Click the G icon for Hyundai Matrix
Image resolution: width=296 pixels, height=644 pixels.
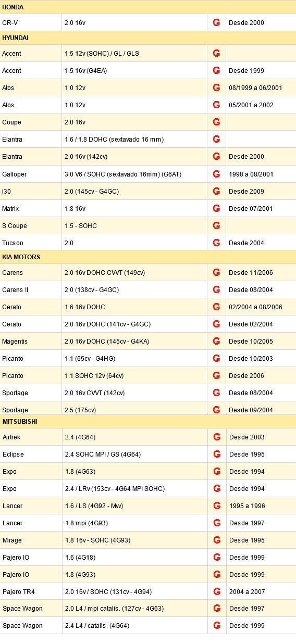[x=216, y=208]
